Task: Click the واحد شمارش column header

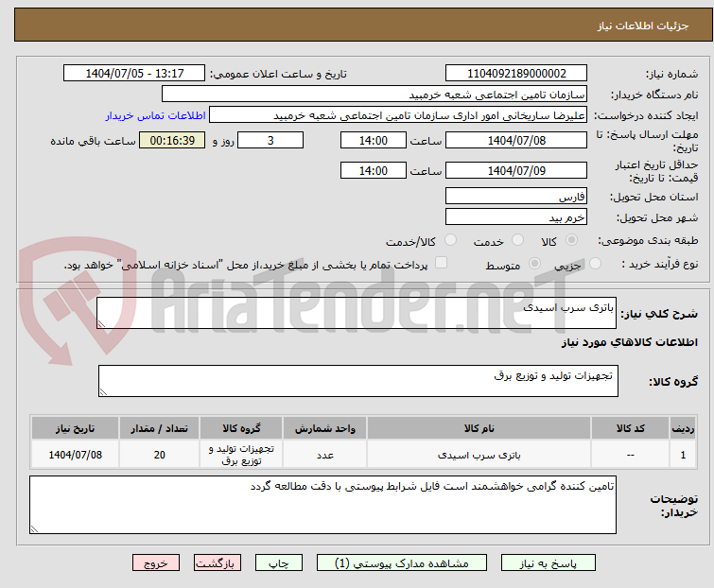Action: [x=324, y=428]
